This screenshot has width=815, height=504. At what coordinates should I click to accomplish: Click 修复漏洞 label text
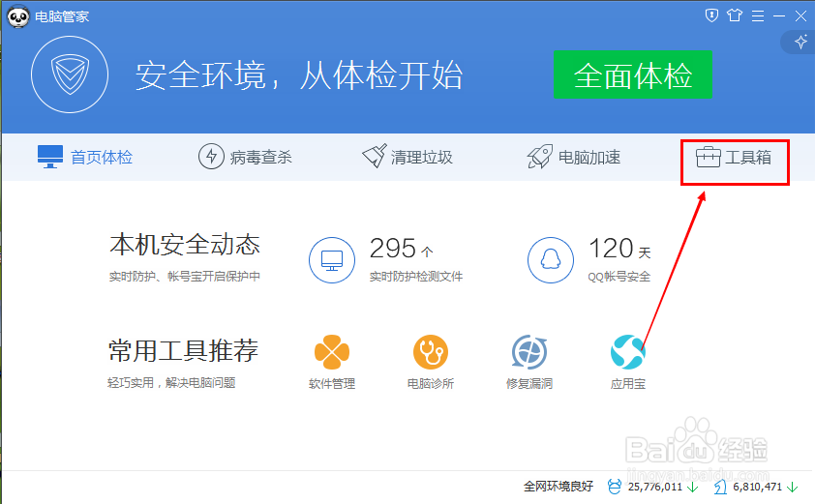[529, 383]
